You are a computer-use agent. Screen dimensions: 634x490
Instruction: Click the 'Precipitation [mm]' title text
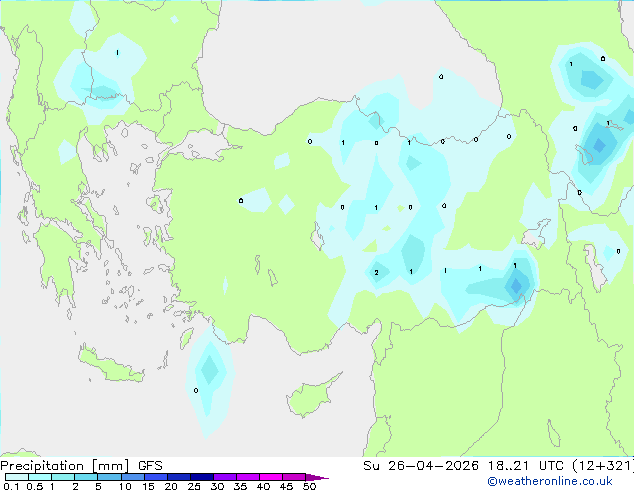(x=65, y=466)
